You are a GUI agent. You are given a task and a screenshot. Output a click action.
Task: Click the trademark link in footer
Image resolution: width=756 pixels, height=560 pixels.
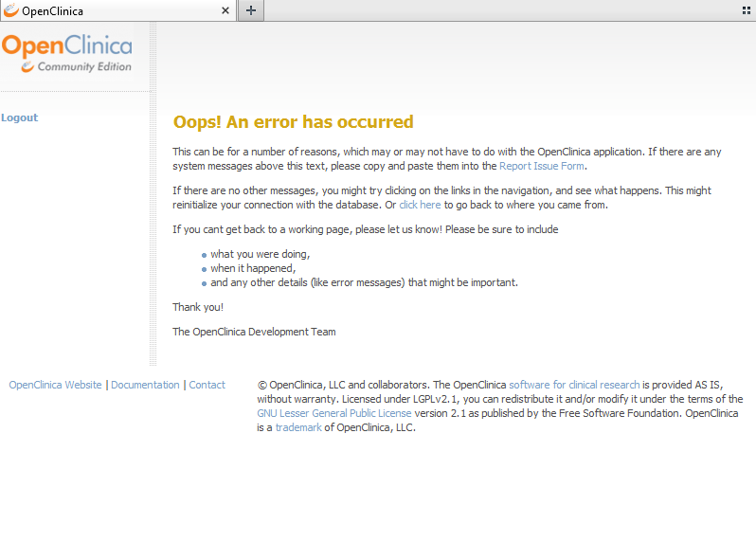coord(298,427)
